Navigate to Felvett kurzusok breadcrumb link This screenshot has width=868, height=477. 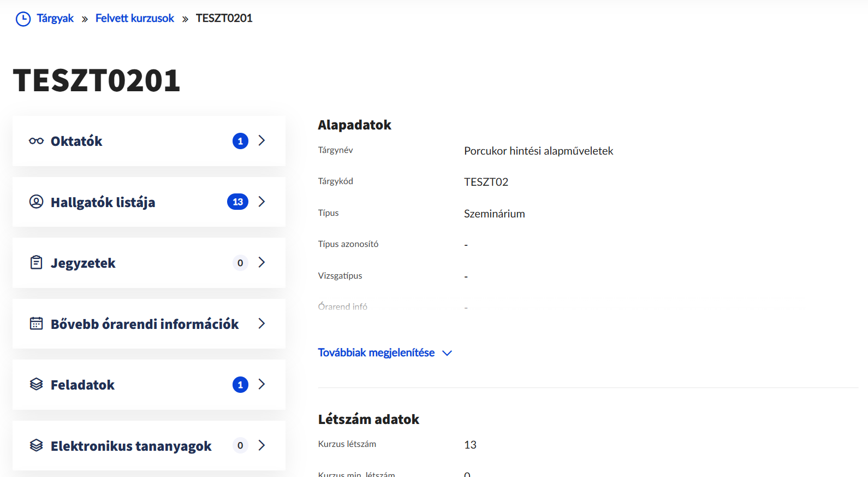coord(134,19)
